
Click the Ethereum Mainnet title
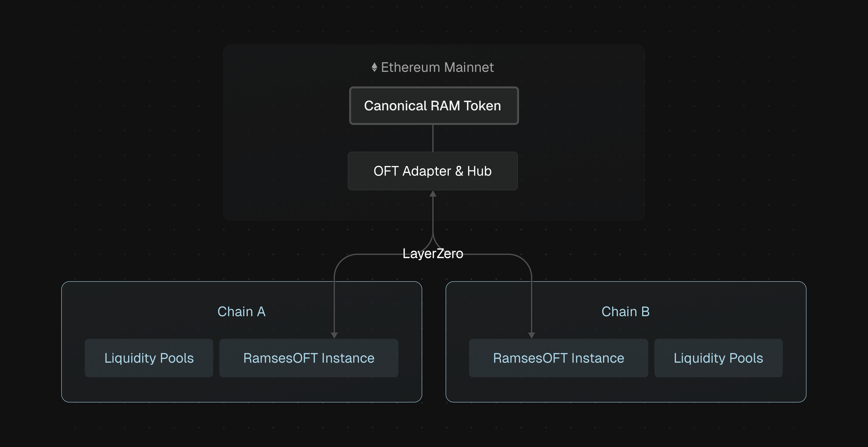[437, 67]
